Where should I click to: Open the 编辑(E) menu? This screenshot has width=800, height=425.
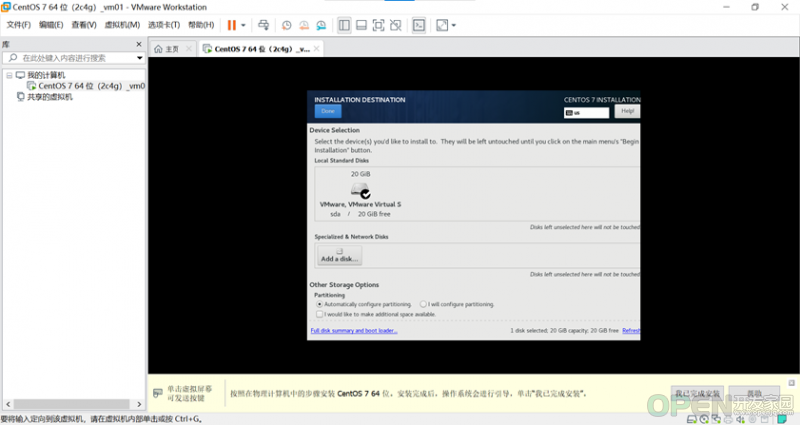51,24
